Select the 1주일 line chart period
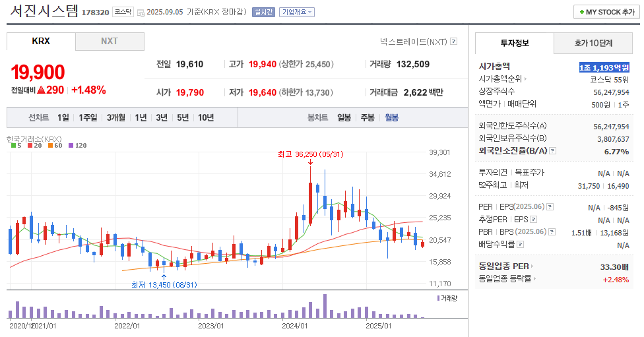Viewport: 644px width, 337px height. [88, 118]
